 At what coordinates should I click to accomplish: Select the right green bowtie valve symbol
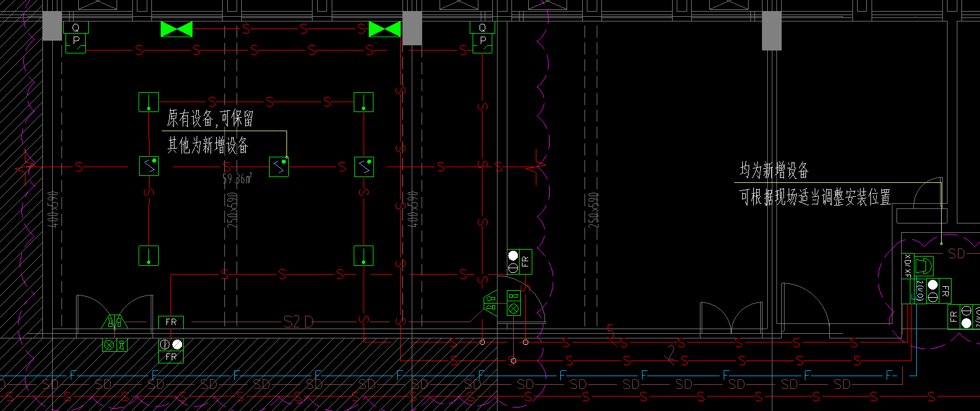384,29
